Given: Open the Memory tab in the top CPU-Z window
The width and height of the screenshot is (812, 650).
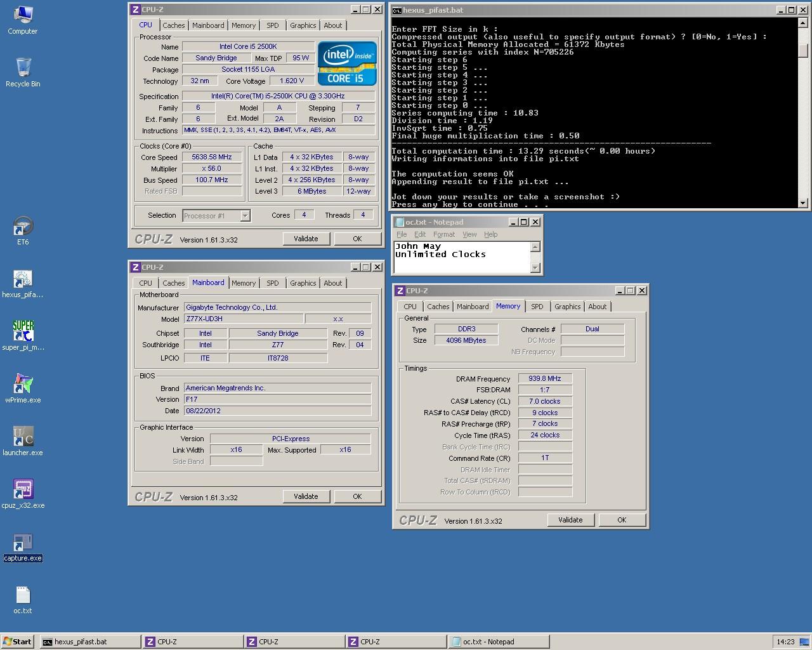Looking at the screenshot, I should click(x=244, y=25).
